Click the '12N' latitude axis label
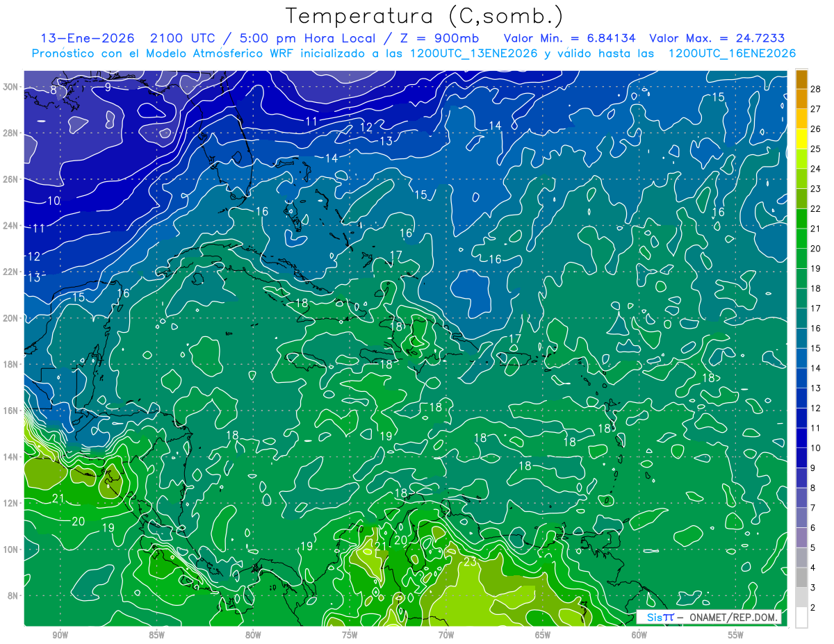The height and width of the screenshot is (644, 834). pos(10,503)
